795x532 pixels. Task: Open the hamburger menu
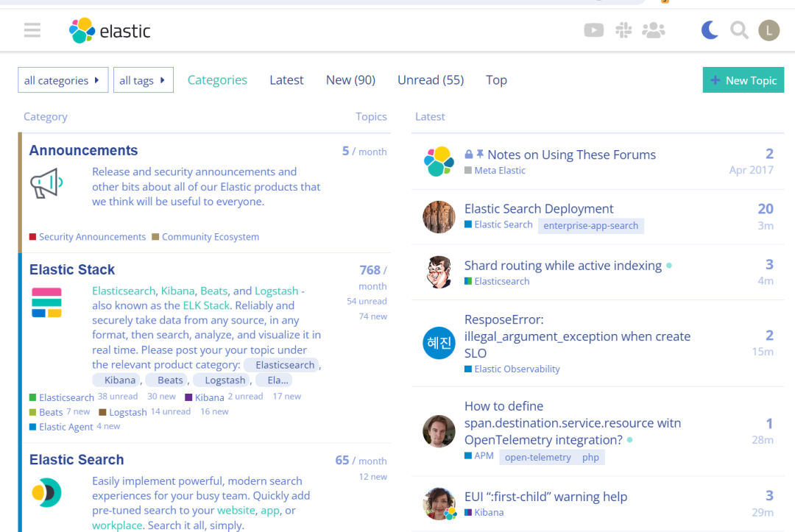click(32, 30)
